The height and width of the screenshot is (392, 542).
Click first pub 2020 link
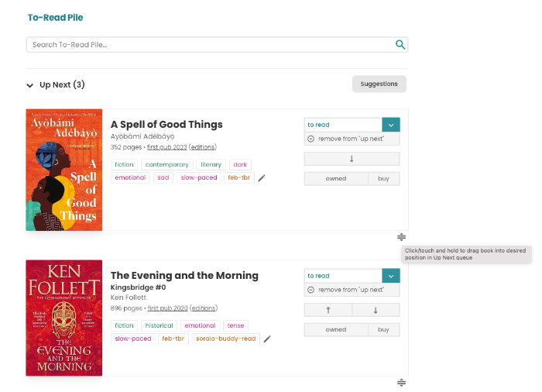pos(168,308)
